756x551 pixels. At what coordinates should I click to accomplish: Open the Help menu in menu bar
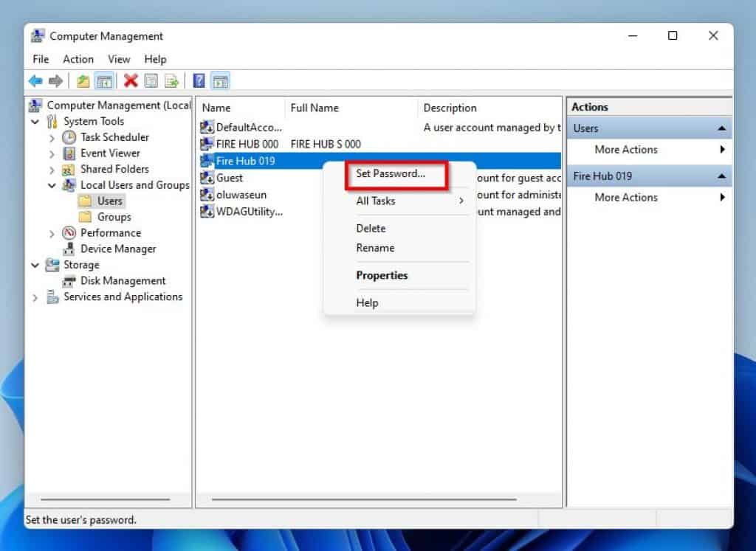tap(155, 59)
